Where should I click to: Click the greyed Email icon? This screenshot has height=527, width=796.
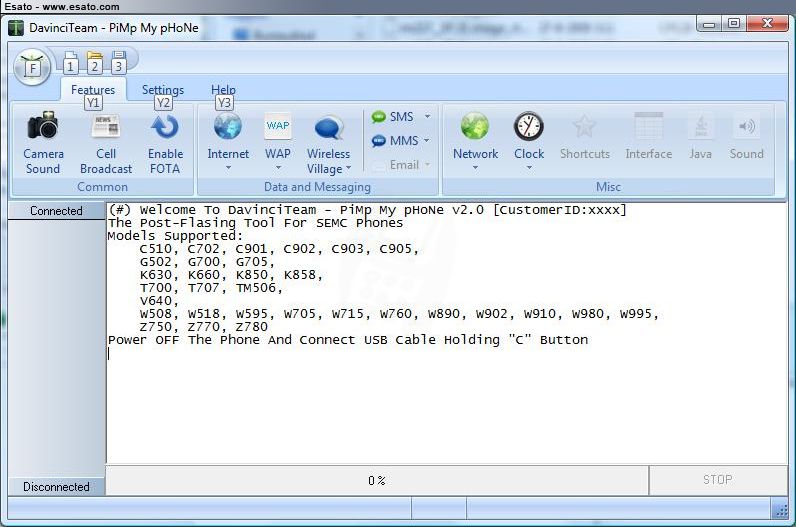(x=378, y=166)
